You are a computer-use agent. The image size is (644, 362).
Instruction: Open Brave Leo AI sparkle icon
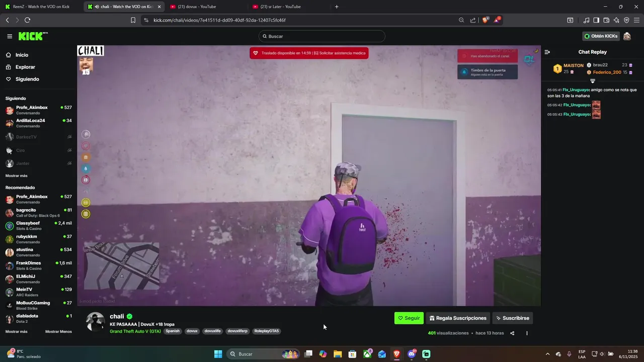616,20
